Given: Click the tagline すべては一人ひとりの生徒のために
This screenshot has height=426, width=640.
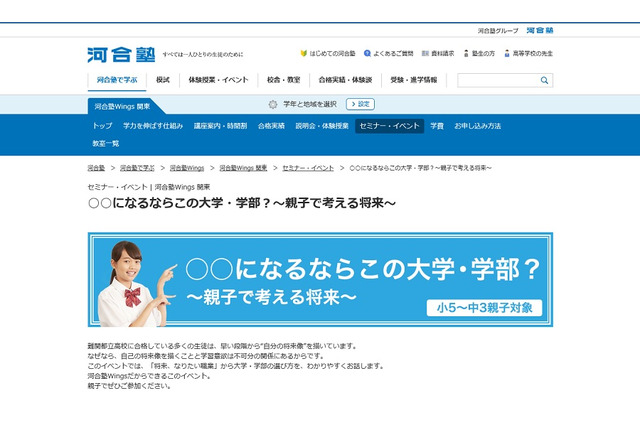Looking at the screenshot, I should point(203,54).
